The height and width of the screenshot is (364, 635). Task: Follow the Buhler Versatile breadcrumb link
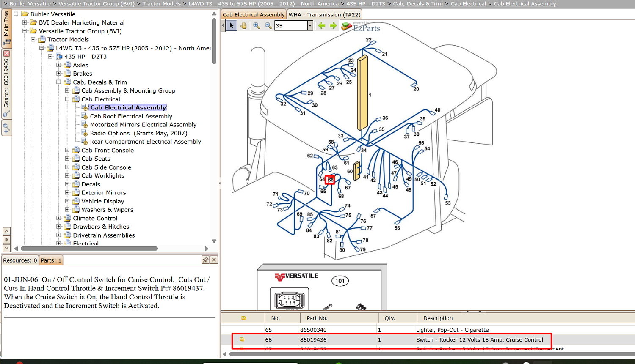point(30,4)
